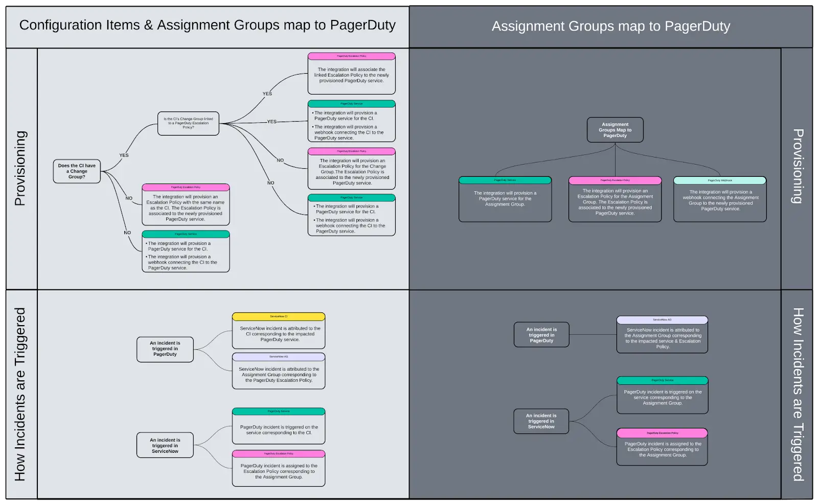
Task: Click the dark 'Assignment Groups map to PagerDuty' heading
Action: click(x=611, y=26)
